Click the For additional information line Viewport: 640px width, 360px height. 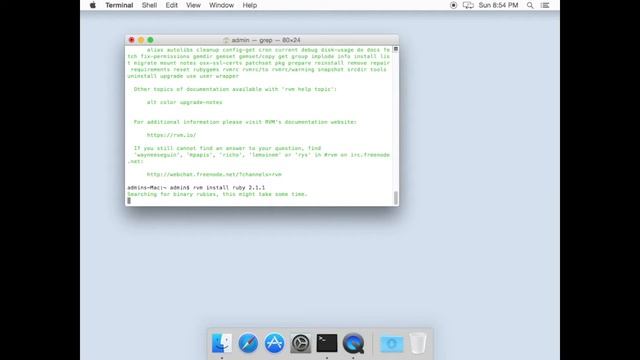point(245,122)
